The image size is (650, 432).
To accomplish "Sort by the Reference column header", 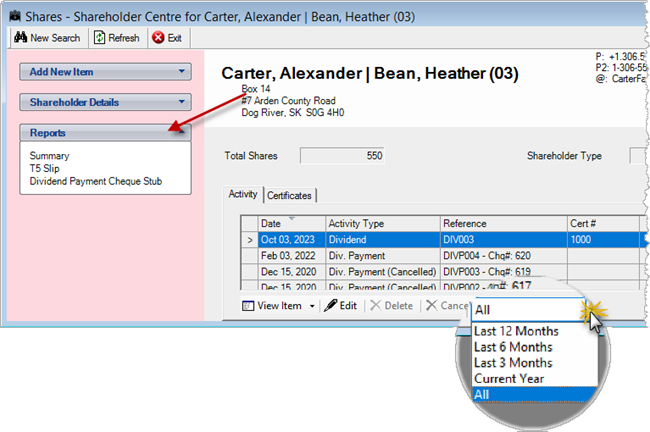I will (503, 223).
